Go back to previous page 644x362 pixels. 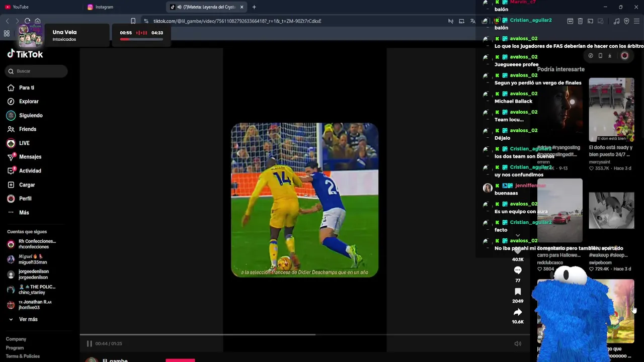tap(7, 21)
